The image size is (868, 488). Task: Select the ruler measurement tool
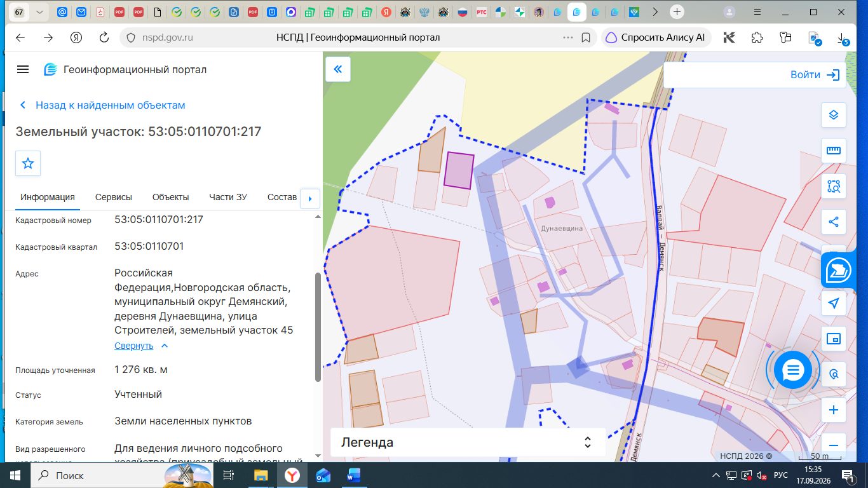(x=834, y=151)
